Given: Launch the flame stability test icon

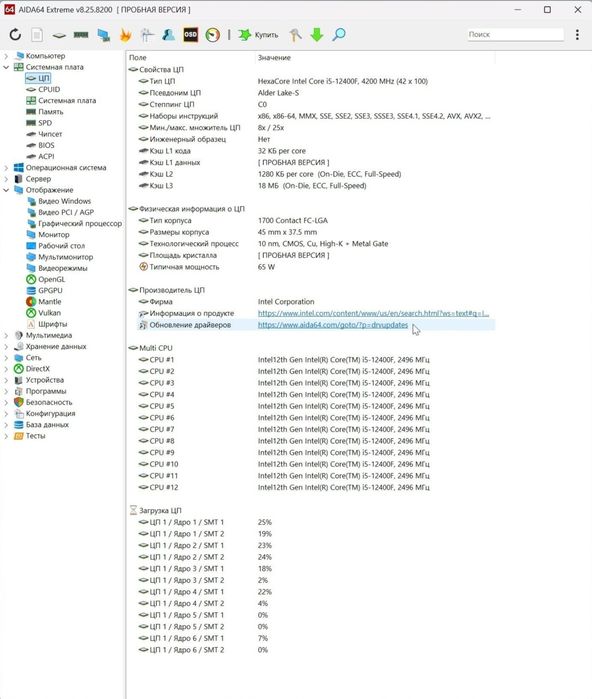Looking at the screenshot, I should point(125,35).
